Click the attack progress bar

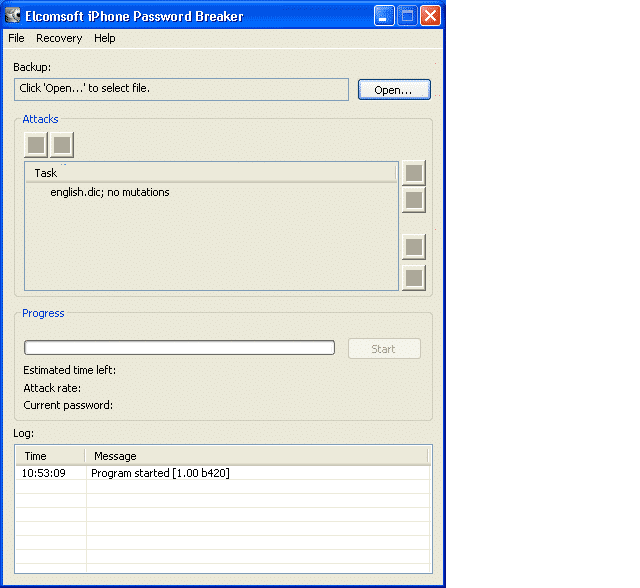coord(179,348)
